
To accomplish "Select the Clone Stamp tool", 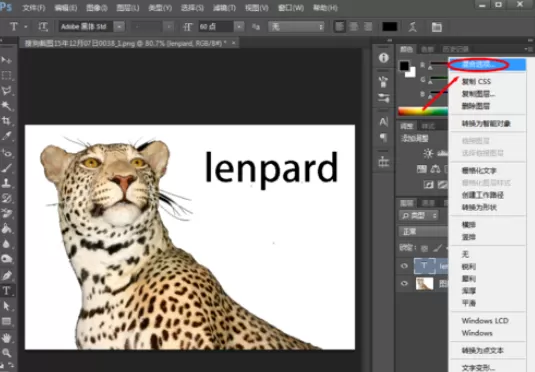I will (6, 183).
